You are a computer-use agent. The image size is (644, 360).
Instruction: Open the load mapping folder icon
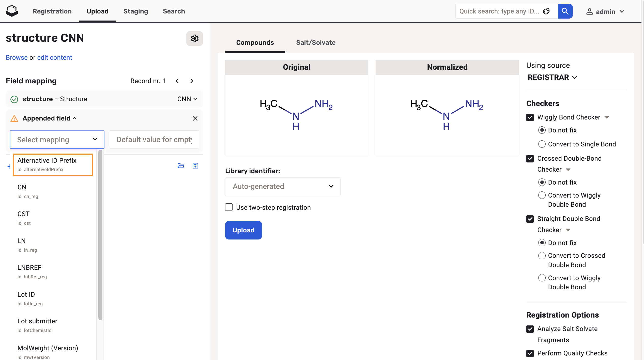[181, 166]
